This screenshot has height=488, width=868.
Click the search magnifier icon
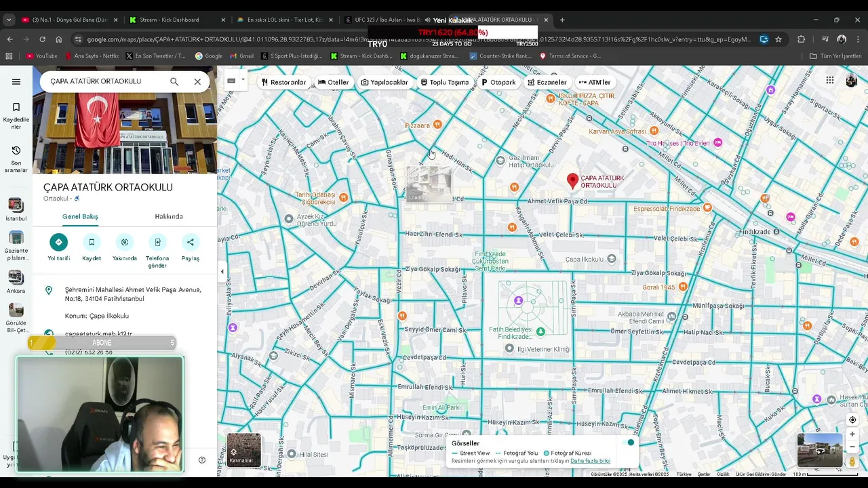point(174,81)
